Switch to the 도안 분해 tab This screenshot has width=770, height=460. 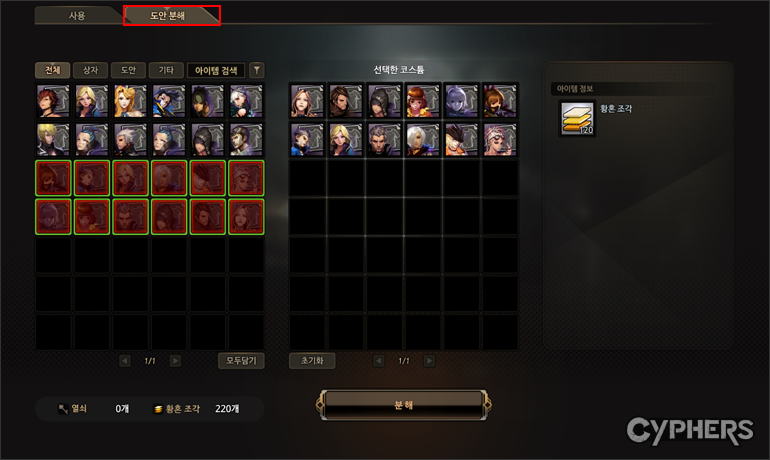coord(168,16)
